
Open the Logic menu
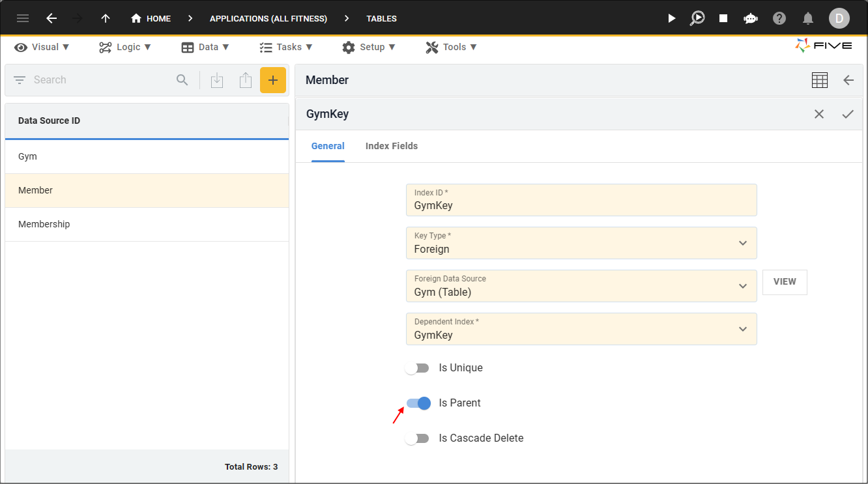click(125, 47)
